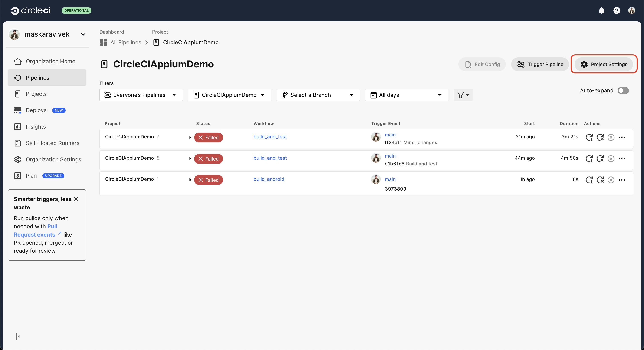
Task: Click the CircleCI logo
Action: tap(31, 10)
